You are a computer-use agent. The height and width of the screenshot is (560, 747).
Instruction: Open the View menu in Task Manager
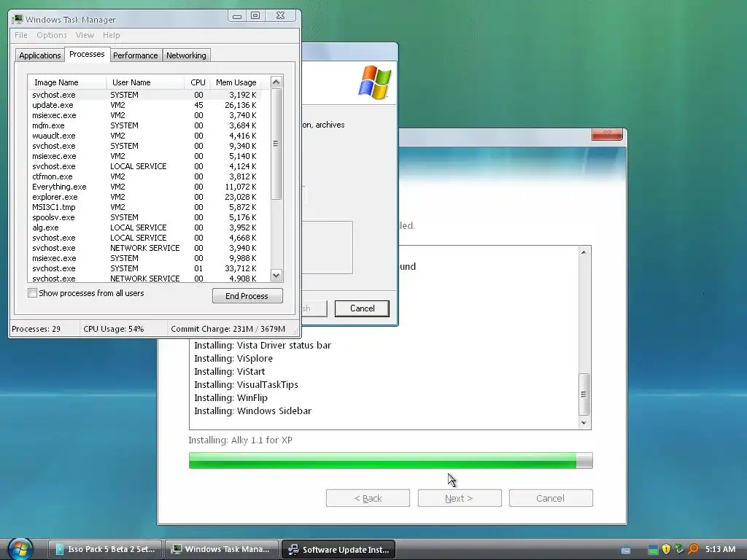pyautogui.click(x=85, y=35)
